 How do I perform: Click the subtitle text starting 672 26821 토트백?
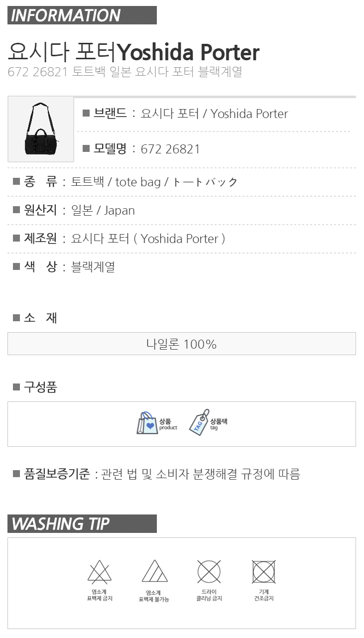coord(125,72)
